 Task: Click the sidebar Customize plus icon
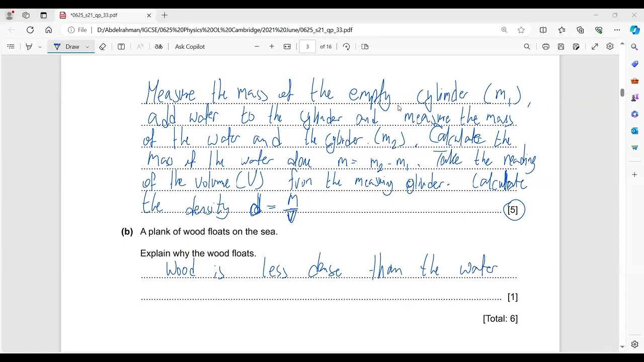(x=634, y=174)
